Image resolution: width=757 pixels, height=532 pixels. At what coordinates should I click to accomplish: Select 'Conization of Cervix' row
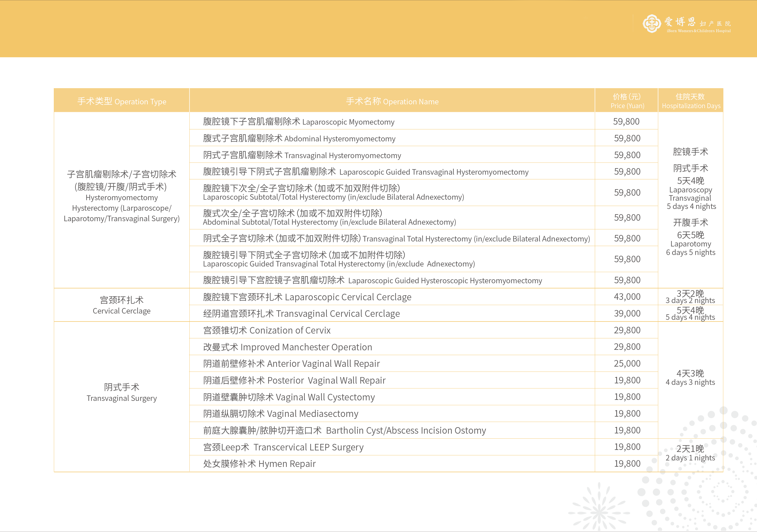[392, 330]
